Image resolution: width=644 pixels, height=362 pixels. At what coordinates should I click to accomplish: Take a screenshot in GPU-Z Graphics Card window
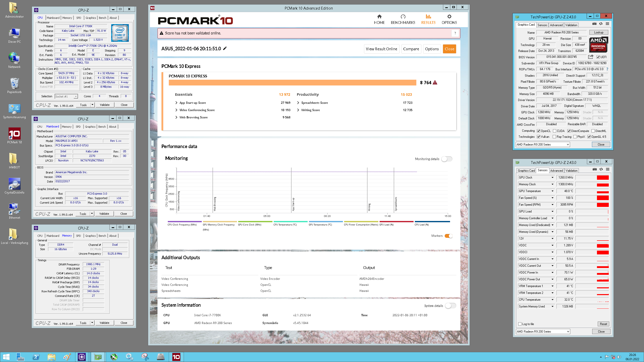[x=594, y=24]
